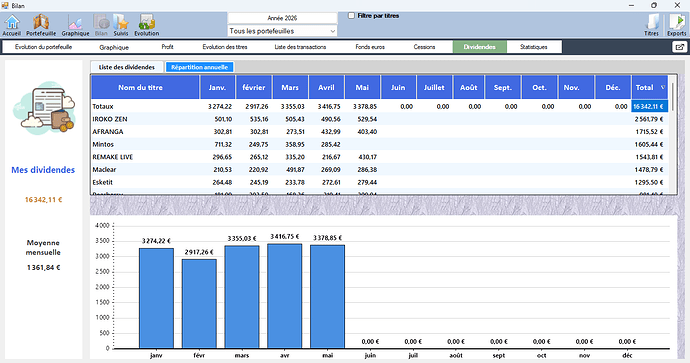The width and height of the screenshot is (690, 363).
Task: Select the Maclear row
Action: coord(379,169)
